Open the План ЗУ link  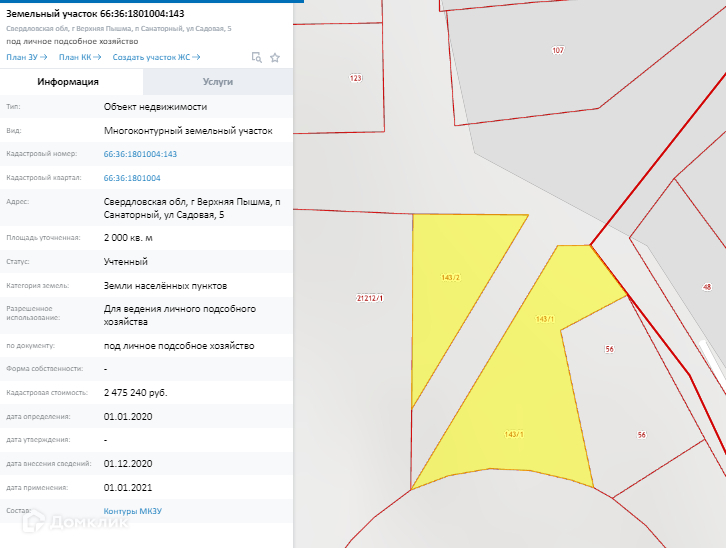pos(27,57)
